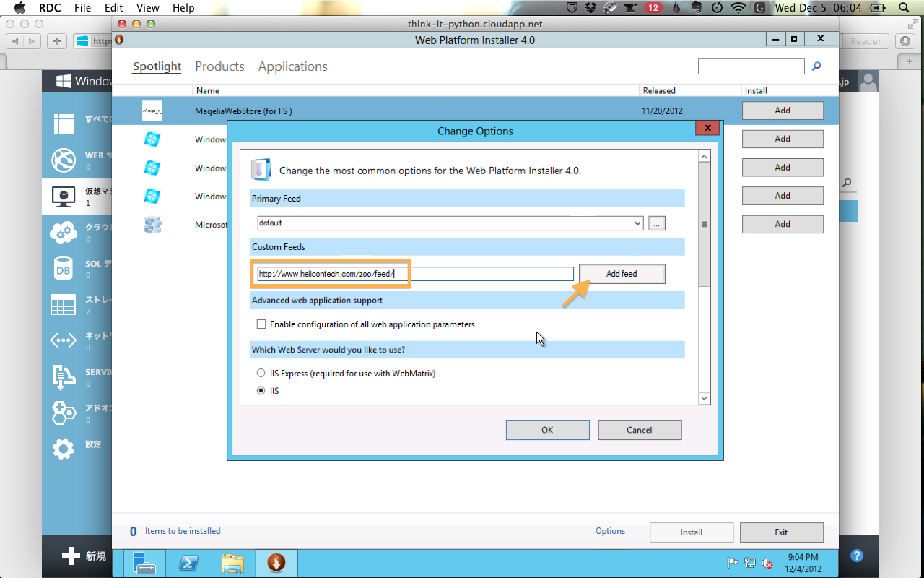Open the Azure Service Bus icon
The width and height of the screenshot is (924, 578).
(64, 376)
